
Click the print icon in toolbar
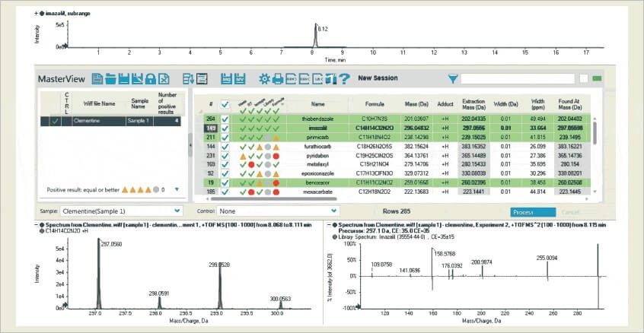point(278,78)
